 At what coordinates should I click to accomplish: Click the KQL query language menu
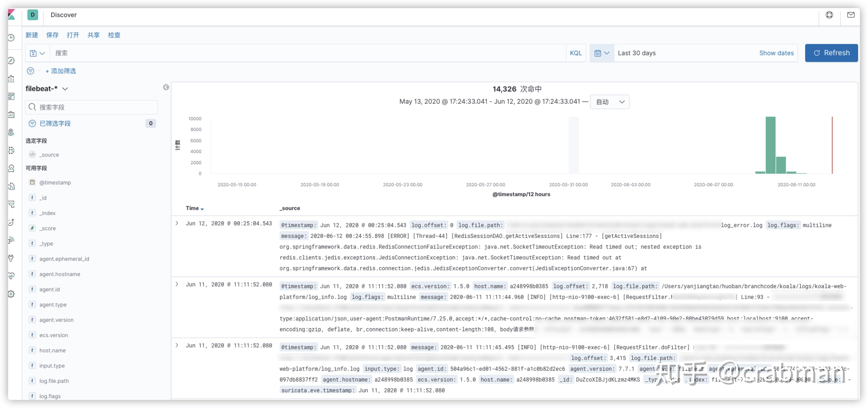[576, 53]
